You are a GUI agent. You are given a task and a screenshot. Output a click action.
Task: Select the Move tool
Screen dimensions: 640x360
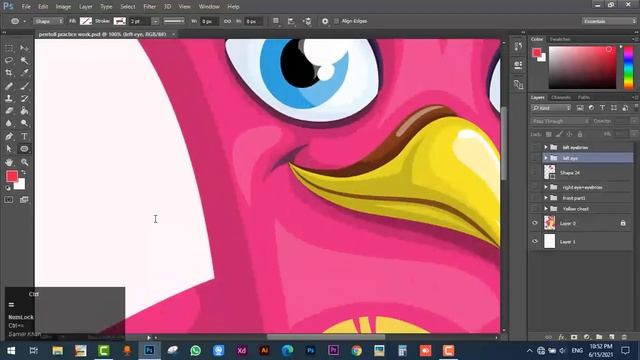pyautogui.click(x=24, y=48)
